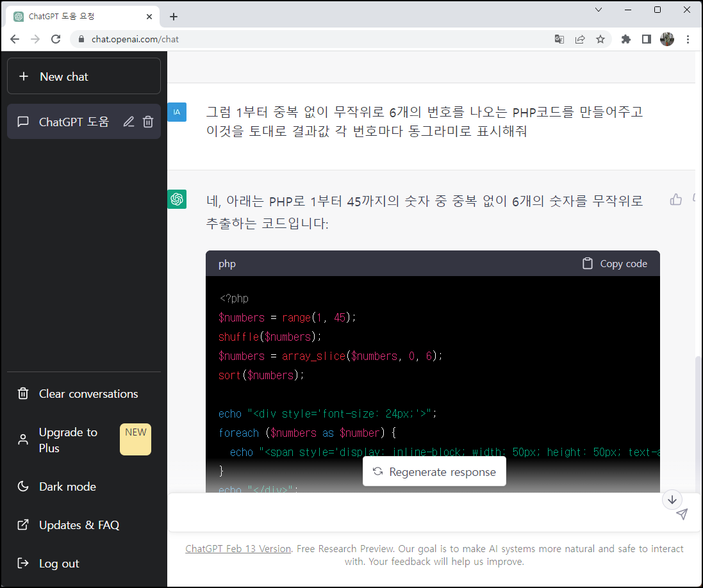The image size is (703, 588).
Task: Click the '<?php' code line
Action: [234, 298]
